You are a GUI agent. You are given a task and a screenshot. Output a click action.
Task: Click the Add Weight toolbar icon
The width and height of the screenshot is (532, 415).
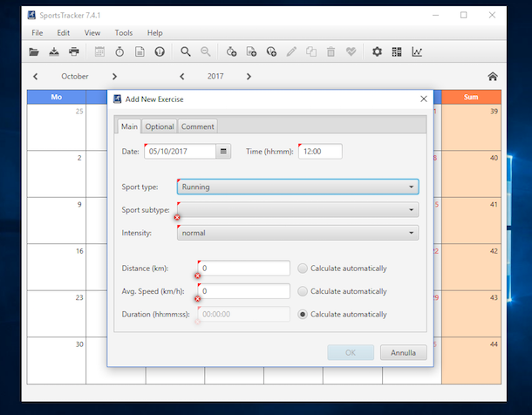[x=271, y=52]
